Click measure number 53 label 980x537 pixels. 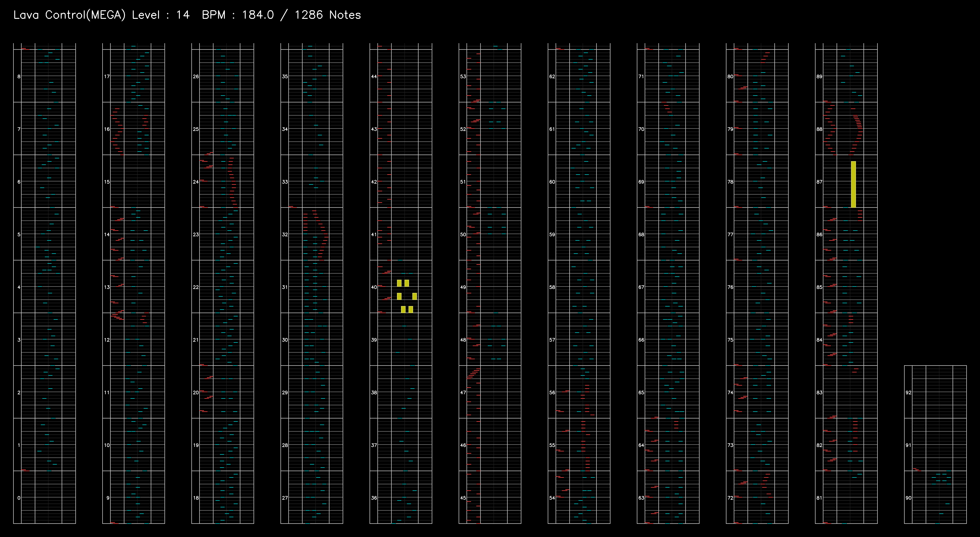(463, 76)
